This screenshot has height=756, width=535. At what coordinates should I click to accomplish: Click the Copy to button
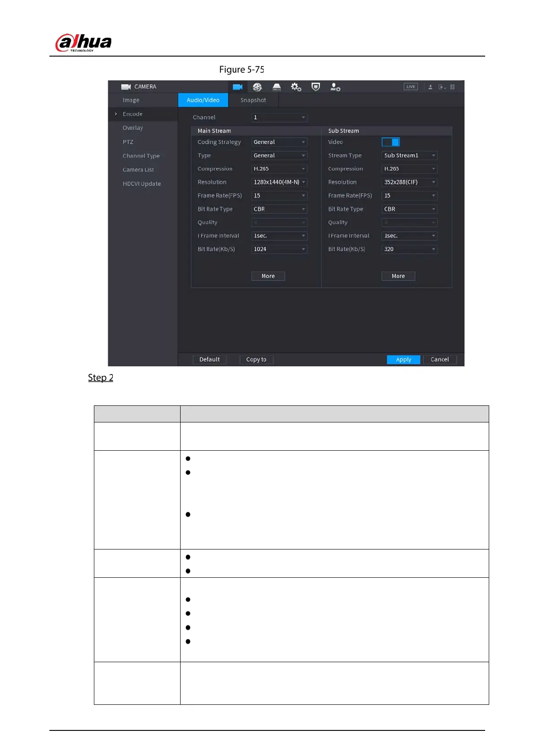click(x=256, y=360)
